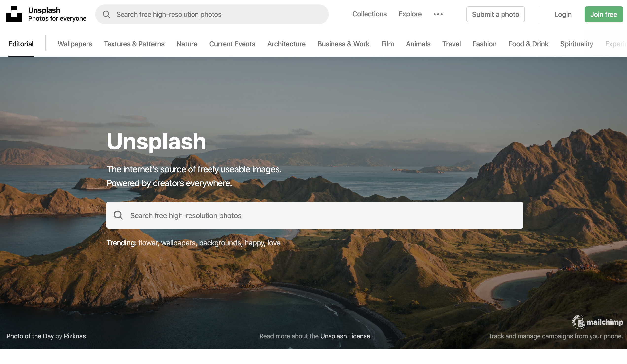Click Unsplash Photos for everyone title

57,14
